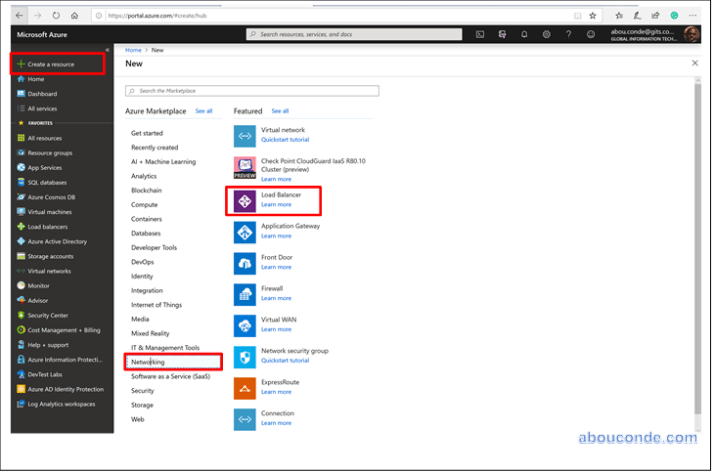Open Cloud Shell from the top bar
The height and width of the screenshot is (472, 714).
tap(480, 34)
